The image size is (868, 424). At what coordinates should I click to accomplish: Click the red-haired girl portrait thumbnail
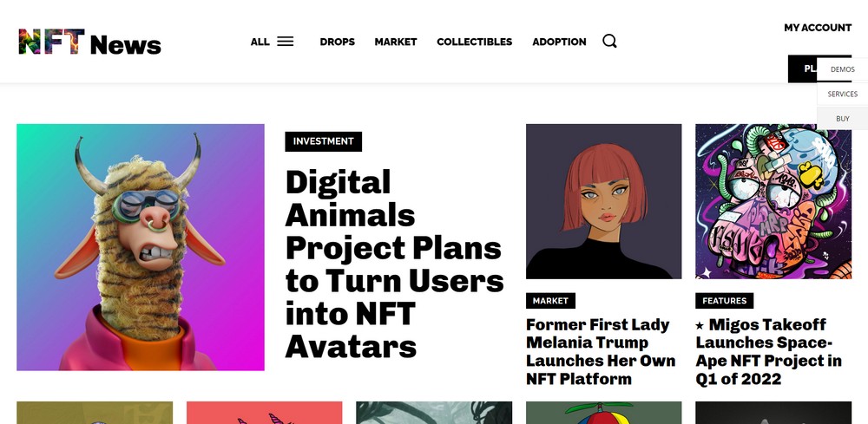[x=603, y=201]
